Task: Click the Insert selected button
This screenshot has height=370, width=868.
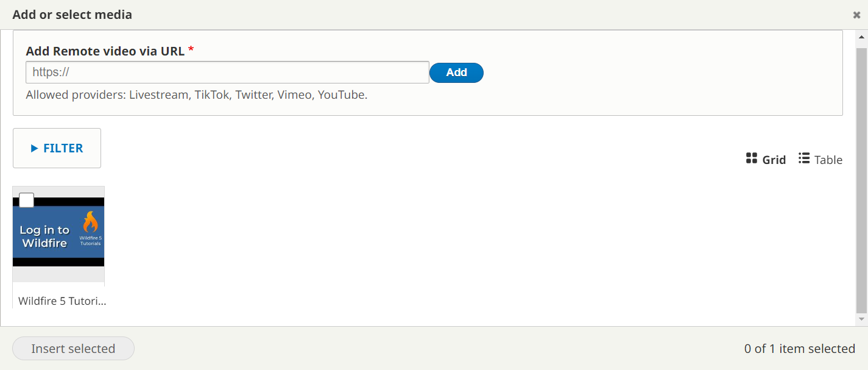Action: coord(73,349)
